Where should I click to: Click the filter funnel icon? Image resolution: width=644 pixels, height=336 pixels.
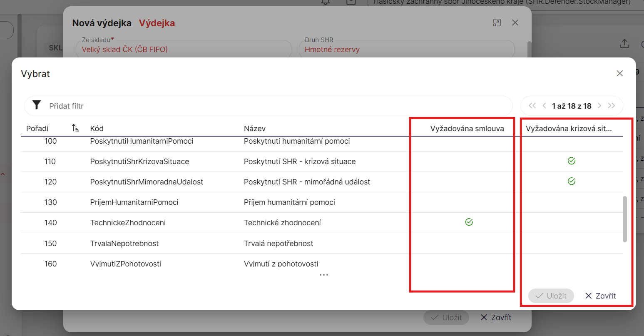[37, 105]
